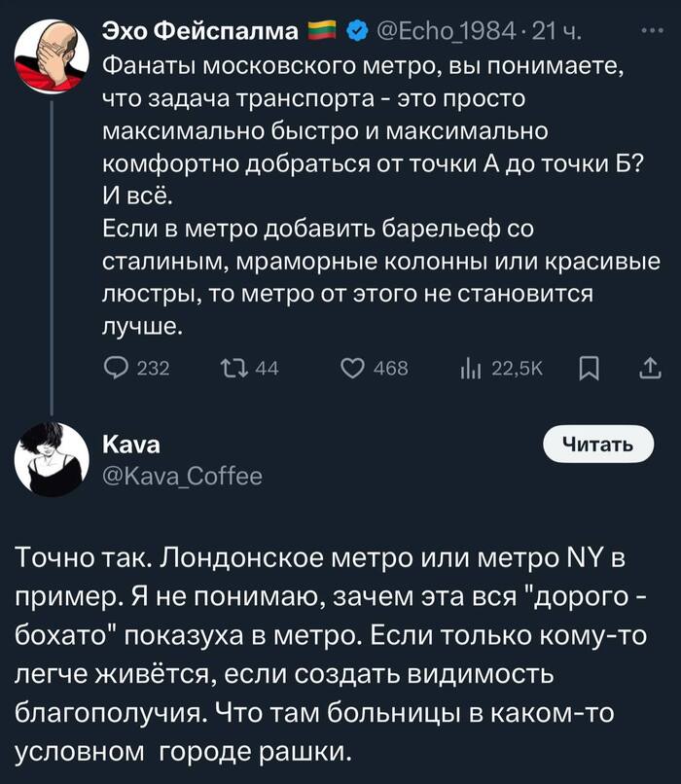Click the reply speech bubble icon
This screenshot has height=784, width=681.
pos(116,368)
